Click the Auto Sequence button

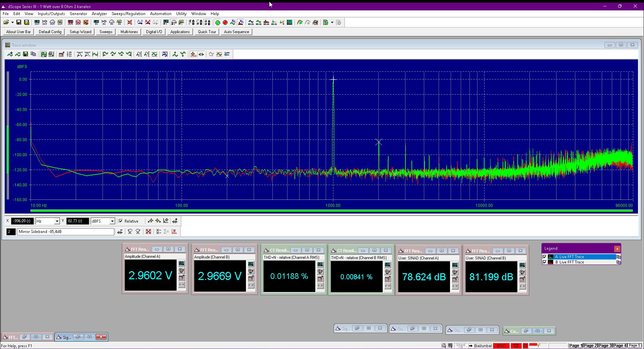tap(237, 32)
